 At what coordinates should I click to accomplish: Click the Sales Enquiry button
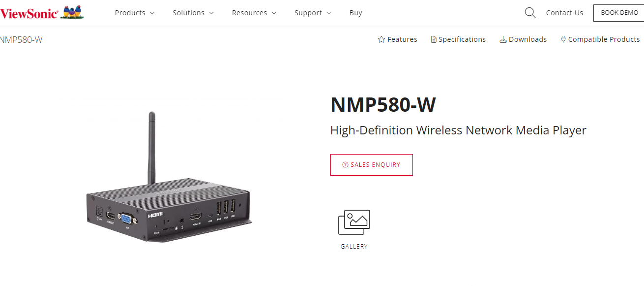[372, 165]
